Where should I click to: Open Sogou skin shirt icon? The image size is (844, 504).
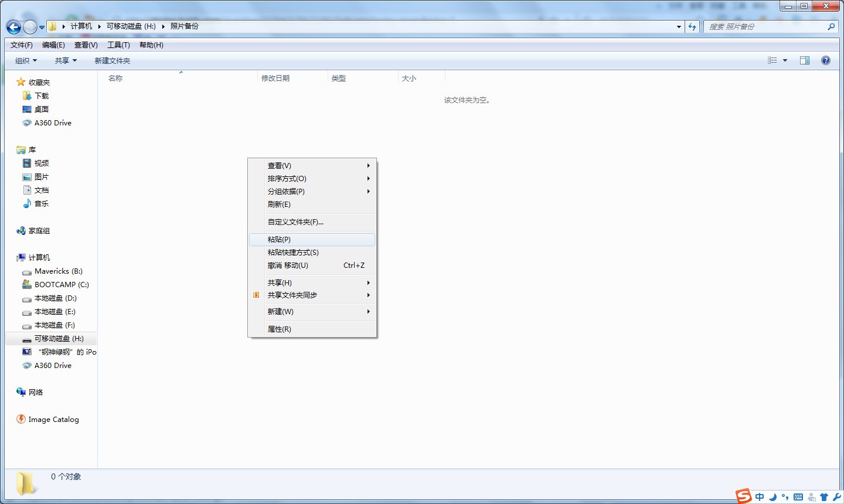[x=824, y=497]
